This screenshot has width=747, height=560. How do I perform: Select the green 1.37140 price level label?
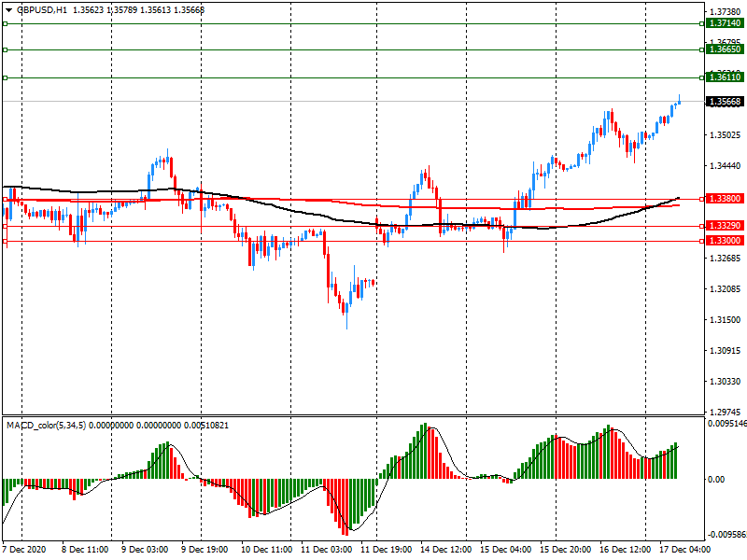(x=725, y=22)
